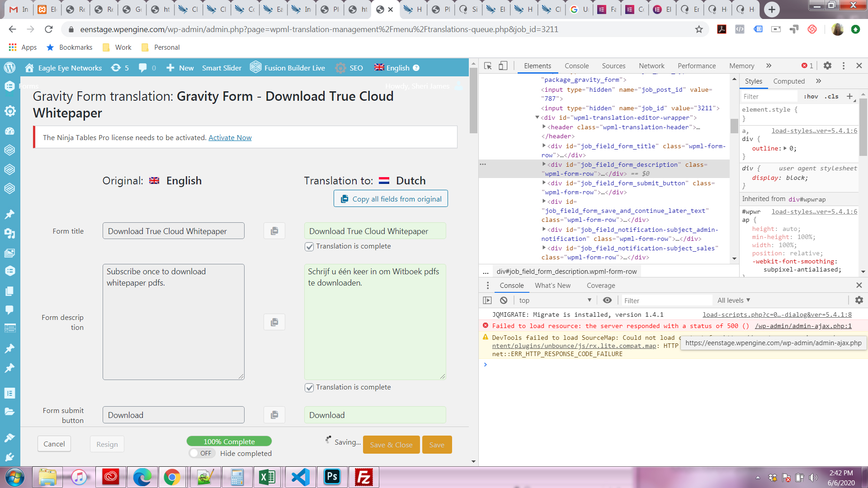Copy Form description from original icon
The width and height of the screenshot is (868, 488).
274,322
